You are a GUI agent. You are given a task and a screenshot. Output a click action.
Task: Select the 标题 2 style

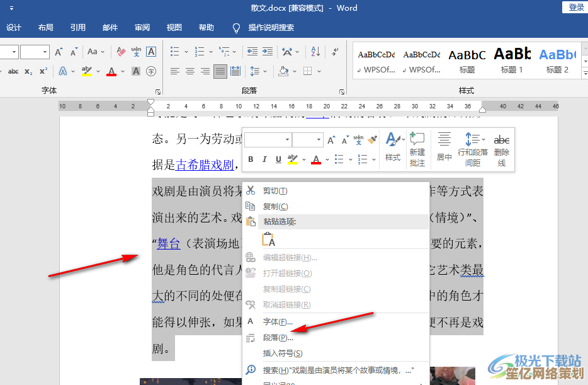[x=557, y=60]
